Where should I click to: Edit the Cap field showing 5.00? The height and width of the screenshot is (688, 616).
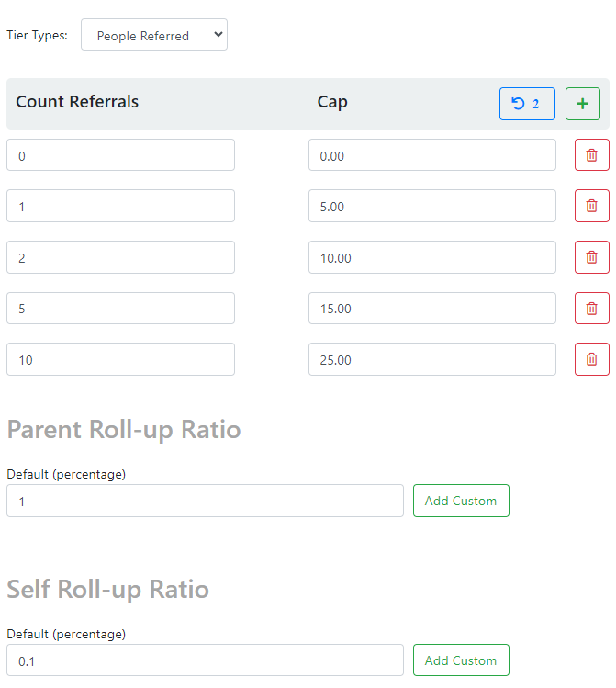(431, 206)
